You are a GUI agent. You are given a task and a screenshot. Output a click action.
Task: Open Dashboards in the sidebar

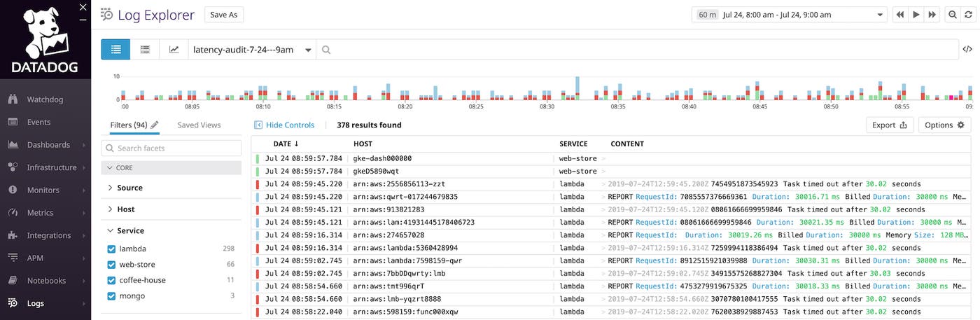coord(48,145)
